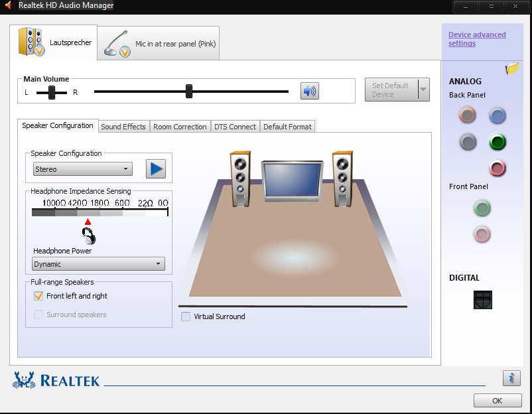
Task: Maximize the Realtek HD Audio Manager window
Action: click(491, 7)
